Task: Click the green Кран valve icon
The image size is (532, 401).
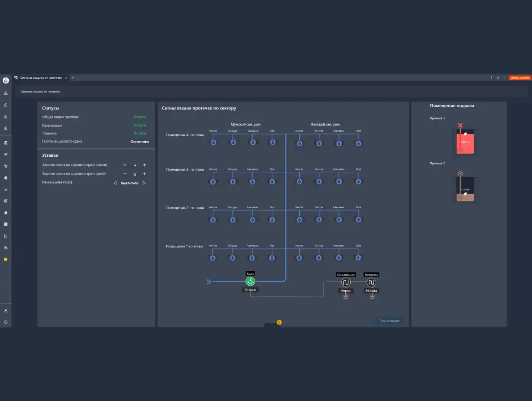Action: coord(250,282)
